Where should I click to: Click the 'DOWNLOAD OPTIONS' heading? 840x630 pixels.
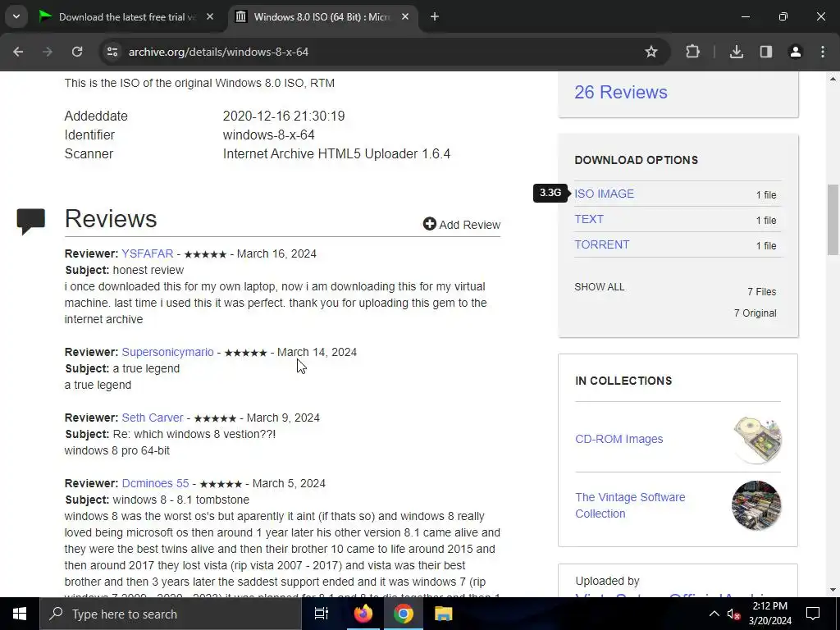click(637, 160)
